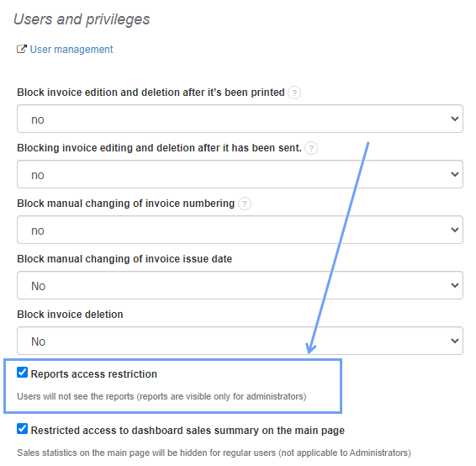Click the 'Reports access restriction' label text

[x=94, y=374]
